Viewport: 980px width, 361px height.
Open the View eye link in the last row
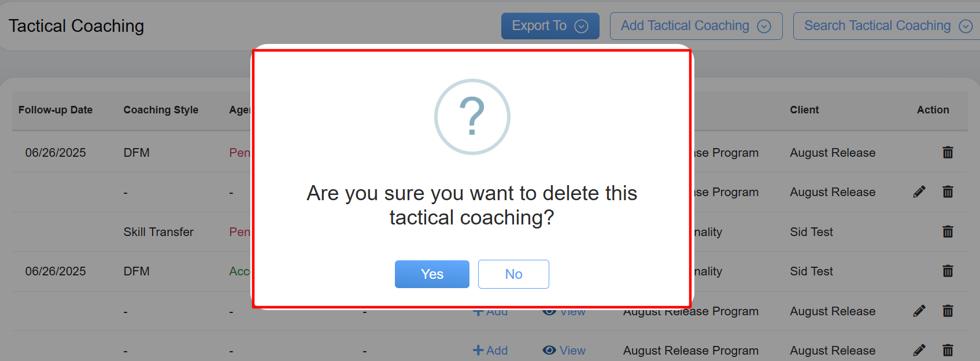(x=564, y=351)
